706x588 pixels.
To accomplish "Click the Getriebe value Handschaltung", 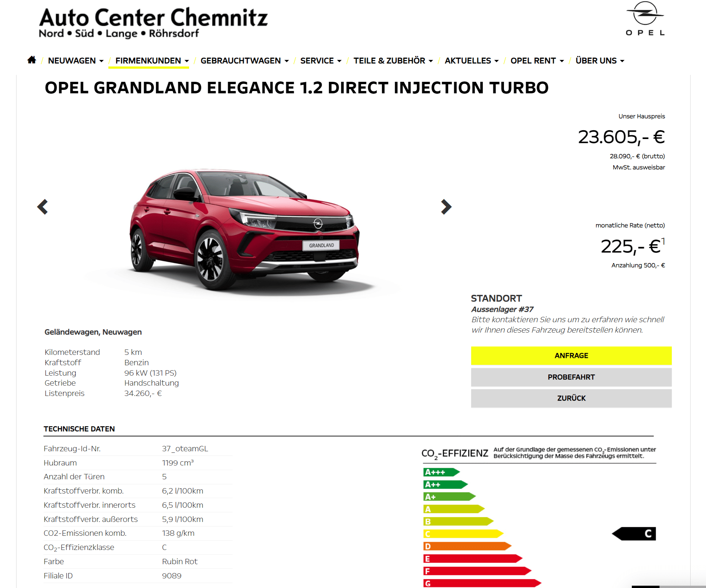I will (x=151, y=383).
